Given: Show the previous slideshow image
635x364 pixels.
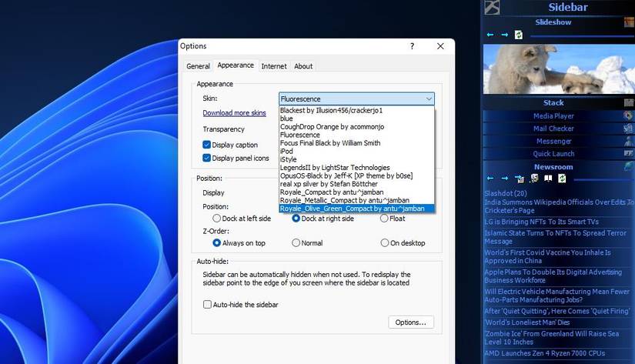Looking at the screenshot, I should (x=490, y=35).
